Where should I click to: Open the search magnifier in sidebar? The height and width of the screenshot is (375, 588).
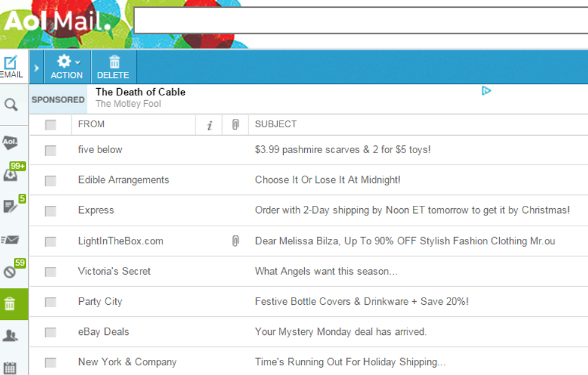pos(11,105)
